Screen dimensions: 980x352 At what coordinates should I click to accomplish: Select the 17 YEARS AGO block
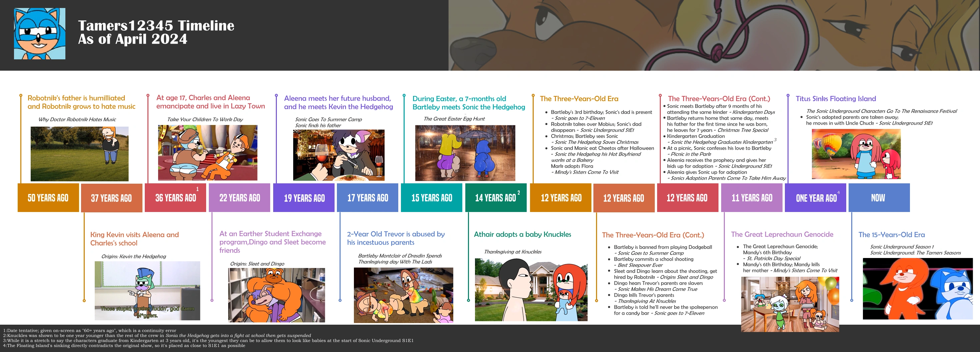(368, 198)
